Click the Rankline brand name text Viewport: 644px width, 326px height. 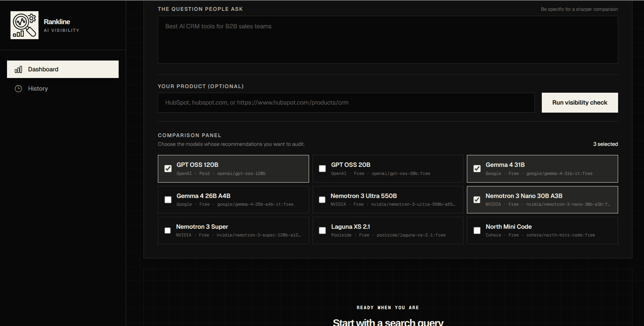tap(57, 22)
